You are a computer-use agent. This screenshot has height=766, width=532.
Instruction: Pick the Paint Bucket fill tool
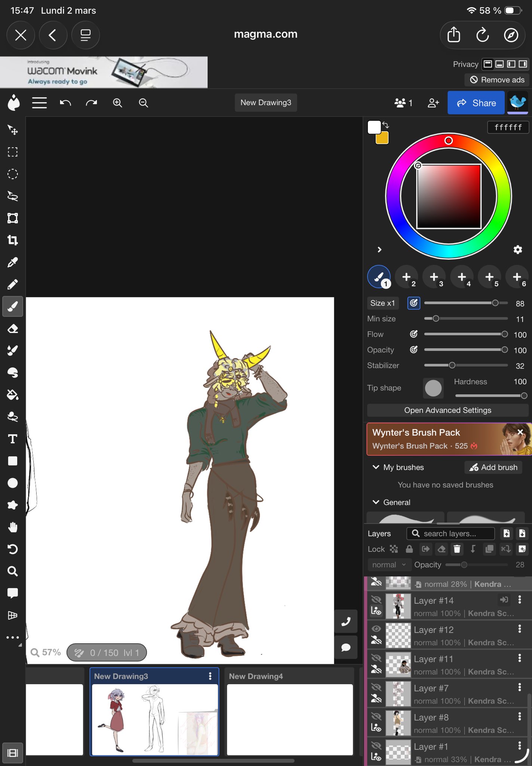click(x=13, y=395)
